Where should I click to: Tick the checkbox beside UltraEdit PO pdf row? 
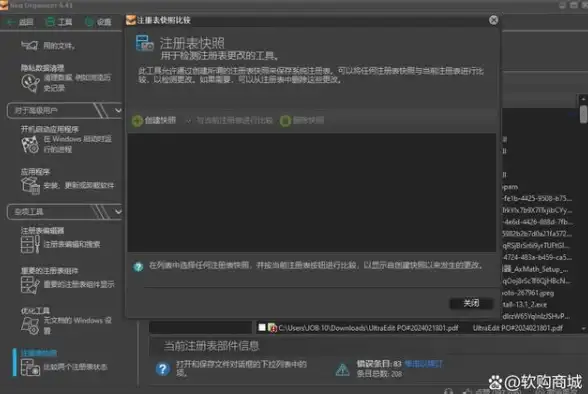(x=262, y=327)
